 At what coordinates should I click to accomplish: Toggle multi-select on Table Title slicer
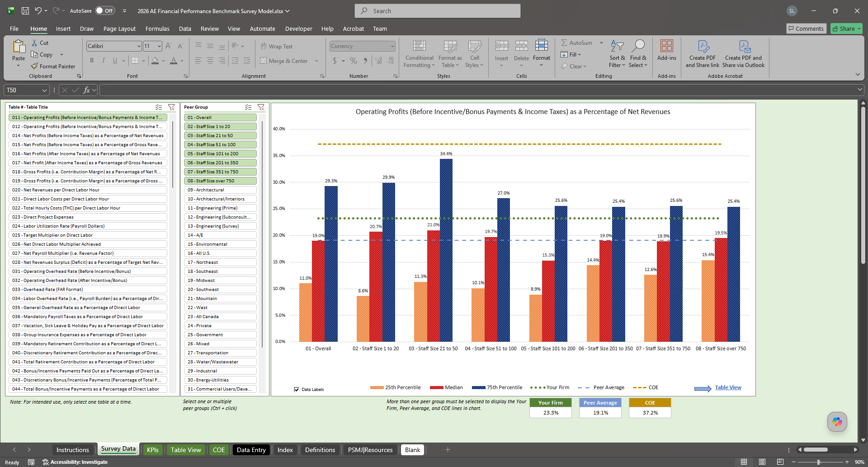[159, 107]
